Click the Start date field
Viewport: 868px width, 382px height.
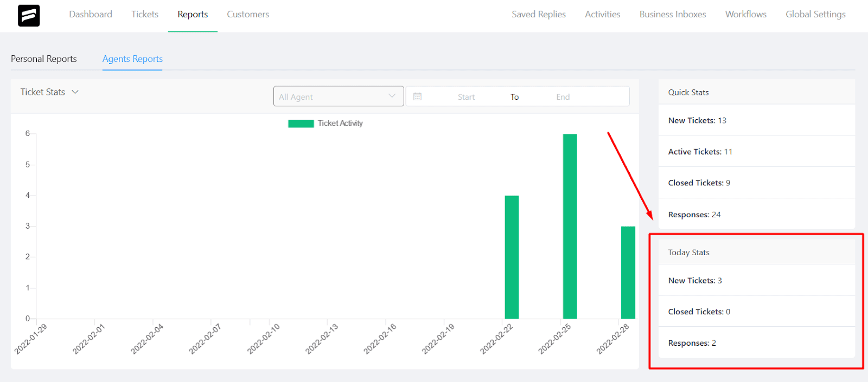[466, 97]
